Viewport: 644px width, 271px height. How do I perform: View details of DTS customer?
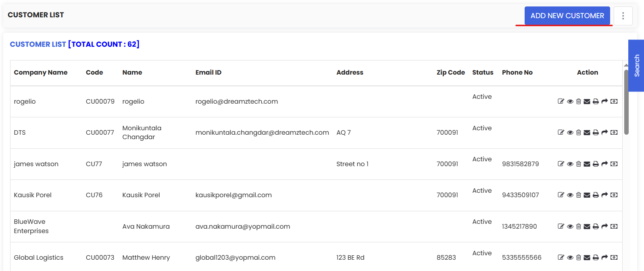tap(570, 133)
